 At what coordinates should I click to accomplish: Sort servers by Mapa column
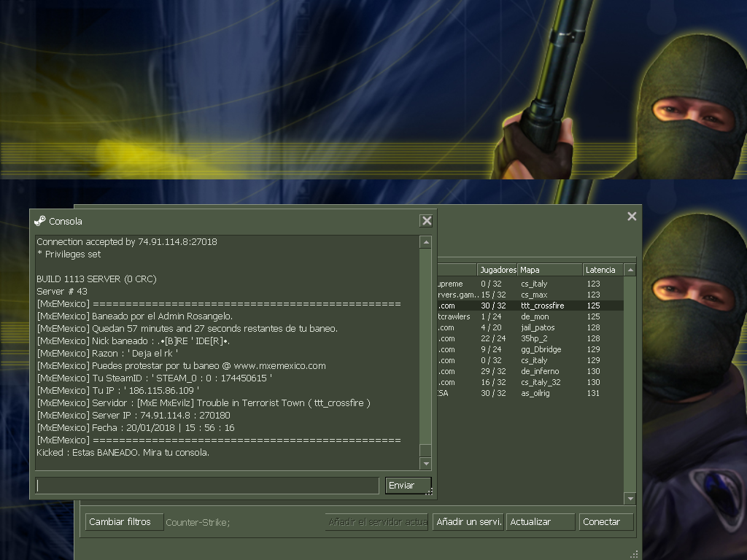click(x=550, y=270)
